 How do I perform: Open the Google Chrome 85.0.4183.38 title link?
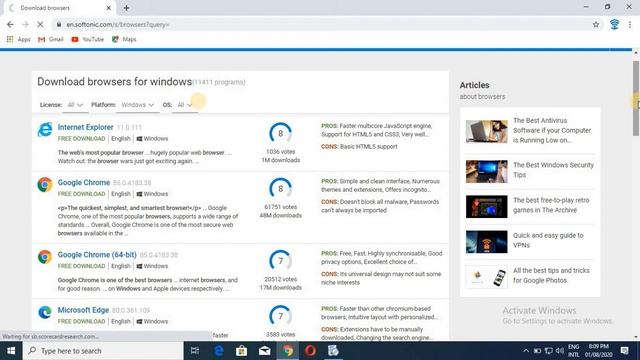(x=84, y=182)
